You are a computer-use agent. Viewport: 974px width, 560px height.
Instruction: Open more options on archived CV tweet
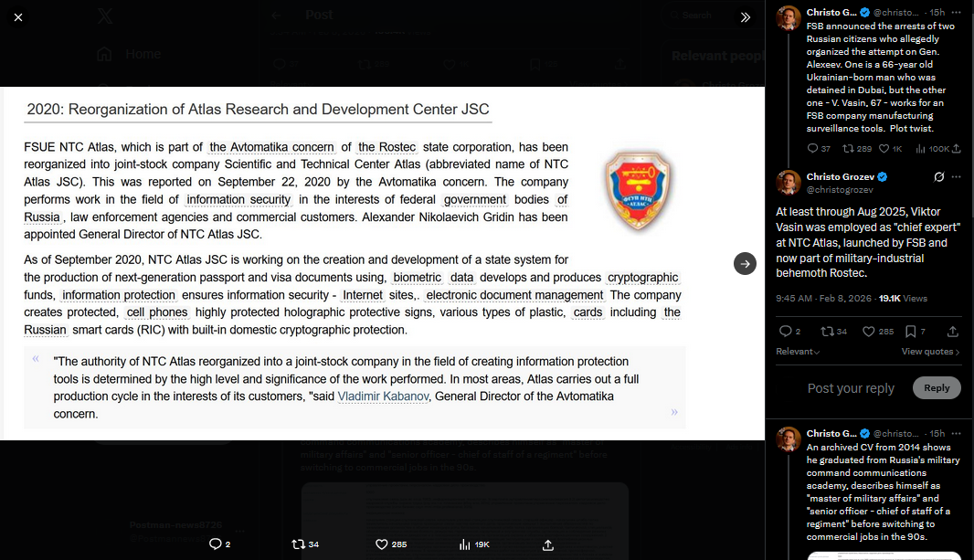pyautogui.click(x=956, y=433)
